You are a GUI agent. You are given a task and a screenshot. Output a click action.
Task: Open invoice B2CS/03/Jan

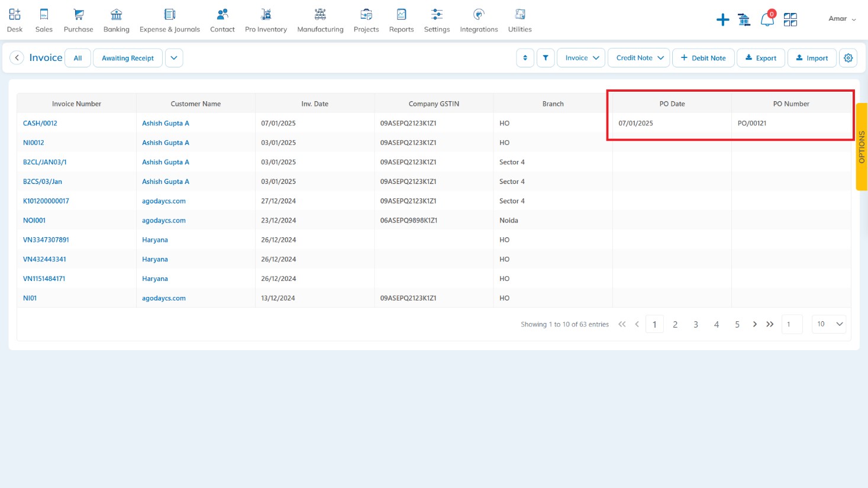[43, 182]
